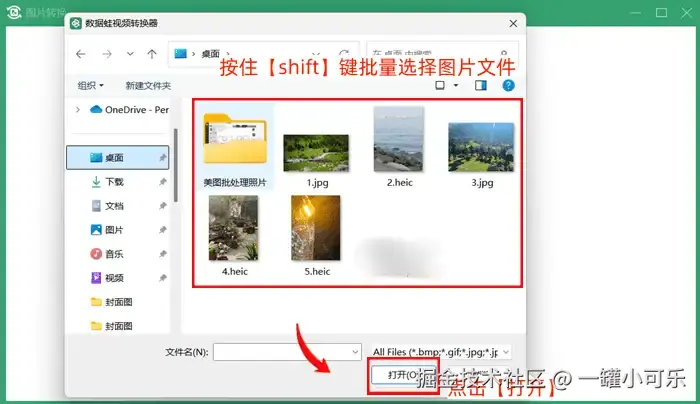Viewport: 700px width, 404px height.
Task: Select the 美图批处理照片 folder
Action: [235, 147]
